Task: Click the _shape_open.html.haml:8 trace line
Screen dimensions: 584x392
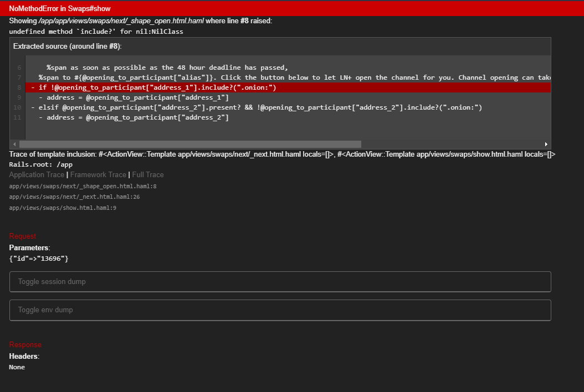Action: pyautogui.click(x=83, y=187)
